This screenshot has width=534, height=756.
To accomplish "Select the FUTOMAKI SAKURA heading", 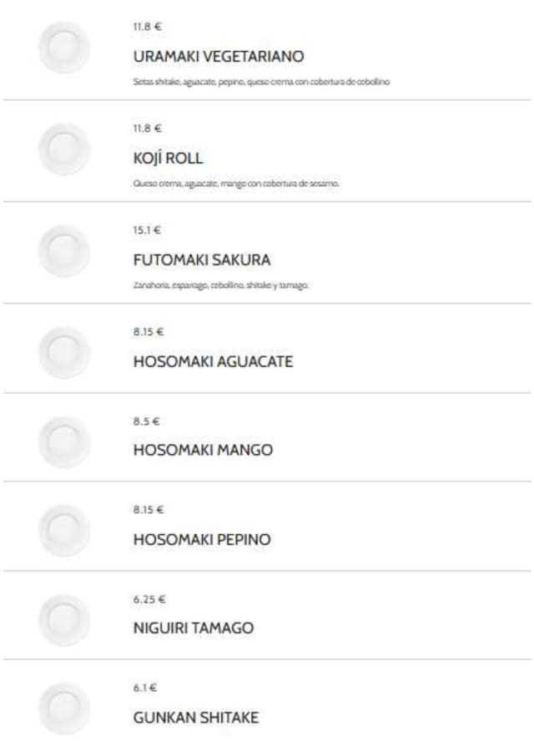I will click(x=201, y=260).
